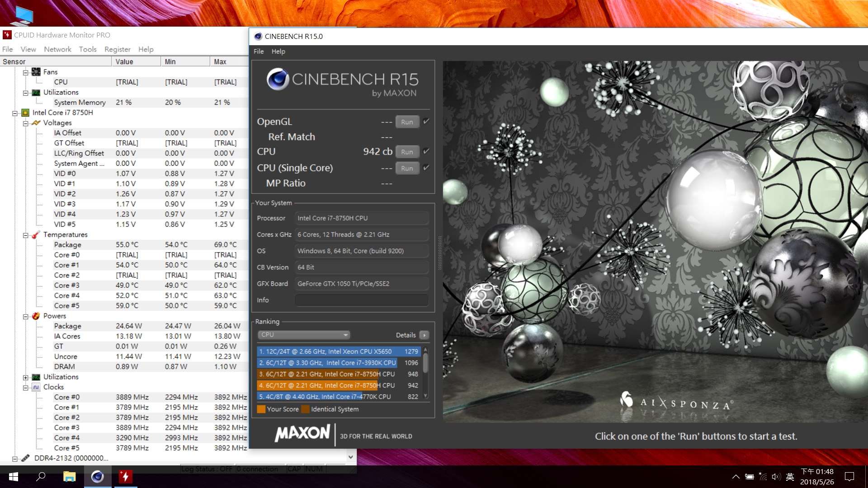Run the CPU (Single Core) benchmark
The height and width of the screenshot is (488, 868).
coord(407,168)
